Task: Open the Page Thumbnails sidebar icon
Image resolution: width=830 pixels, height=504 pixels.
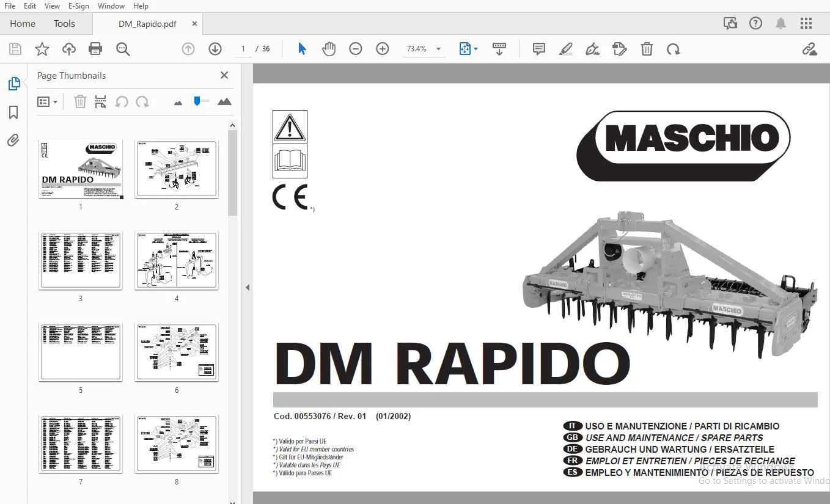Action: [13, 84]
